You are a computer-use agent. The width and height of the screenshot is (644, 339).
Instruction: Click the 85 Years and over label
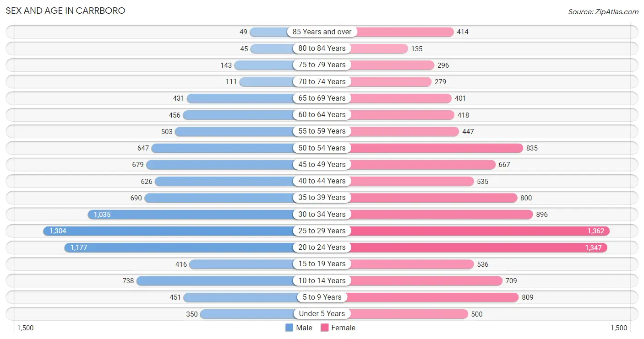pyautogui.click(x=322, y=32)
